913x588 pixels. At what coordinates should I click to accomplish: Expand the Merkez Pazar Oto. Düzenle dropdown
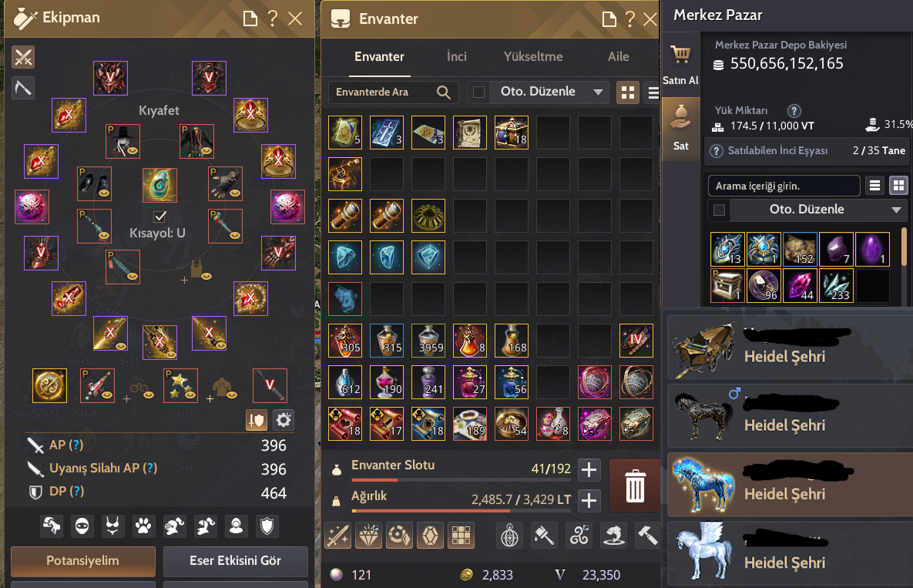point(896,210)
